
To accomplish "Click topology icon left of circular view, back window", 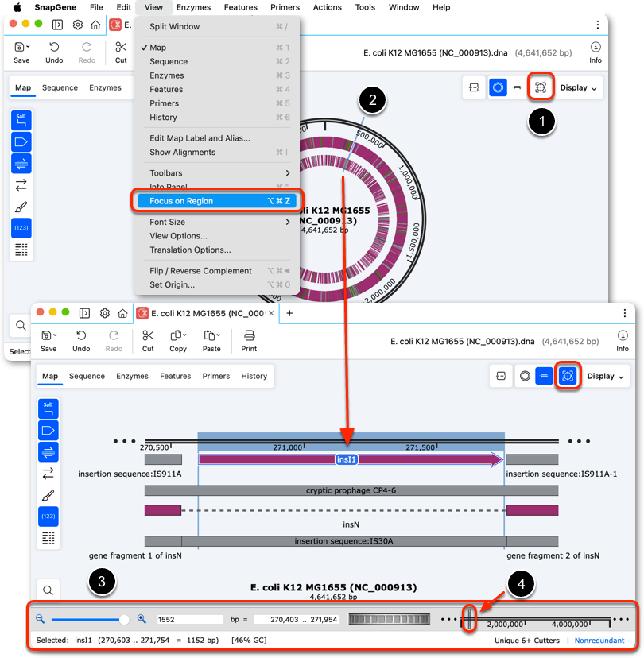I will (474, 87).
